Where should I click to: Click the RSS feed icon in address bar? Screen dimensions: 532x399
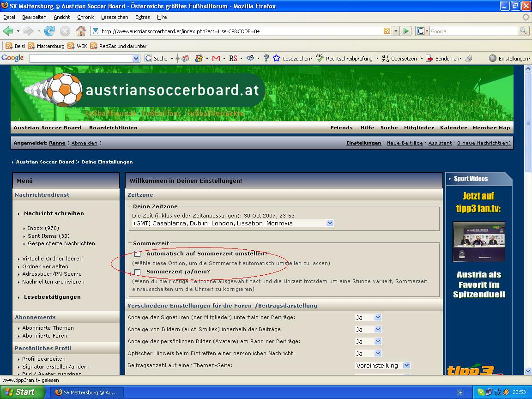point(387,31)
